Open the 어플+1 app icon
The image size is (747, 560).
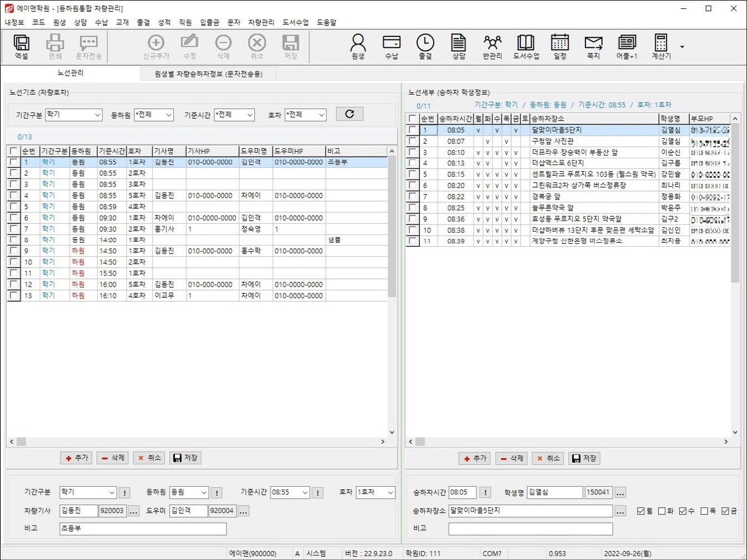click(x=627, y=47)
